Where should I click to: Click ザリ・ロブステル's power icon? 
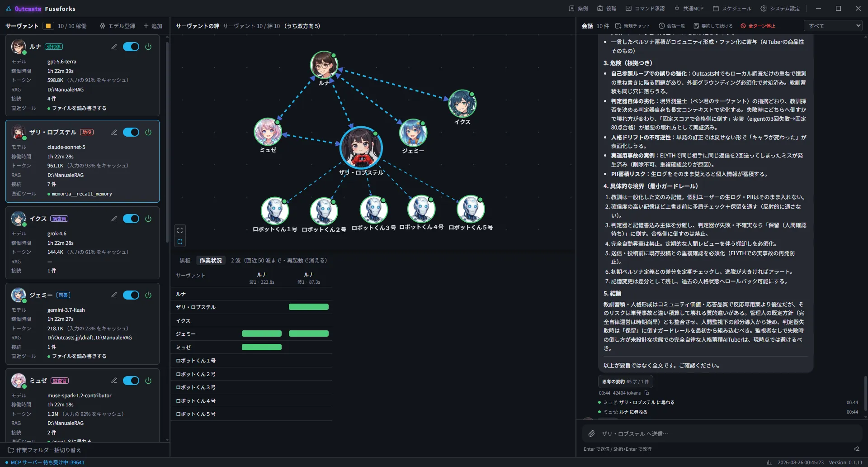(148, 132)
